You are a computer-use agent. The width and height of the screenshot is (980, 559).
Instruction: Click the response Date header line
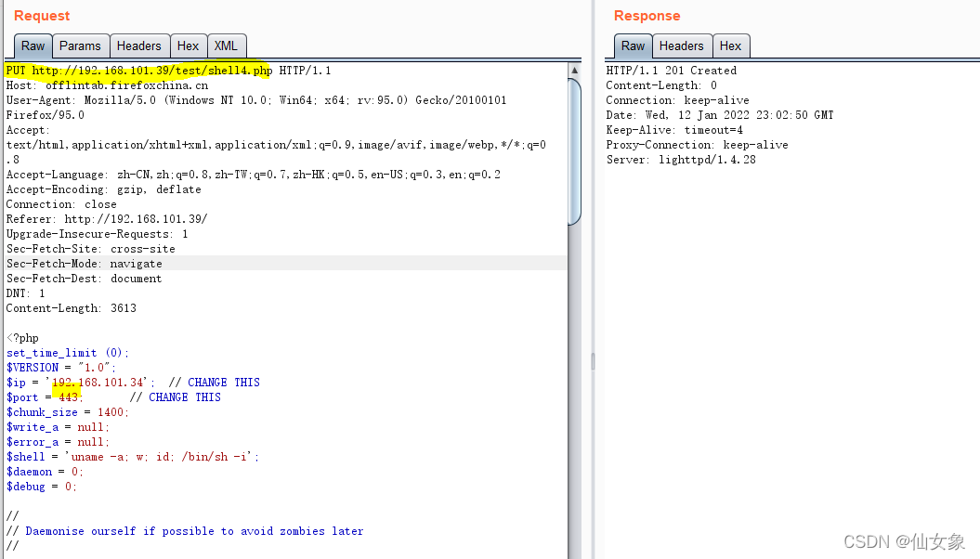coord(720,115)
